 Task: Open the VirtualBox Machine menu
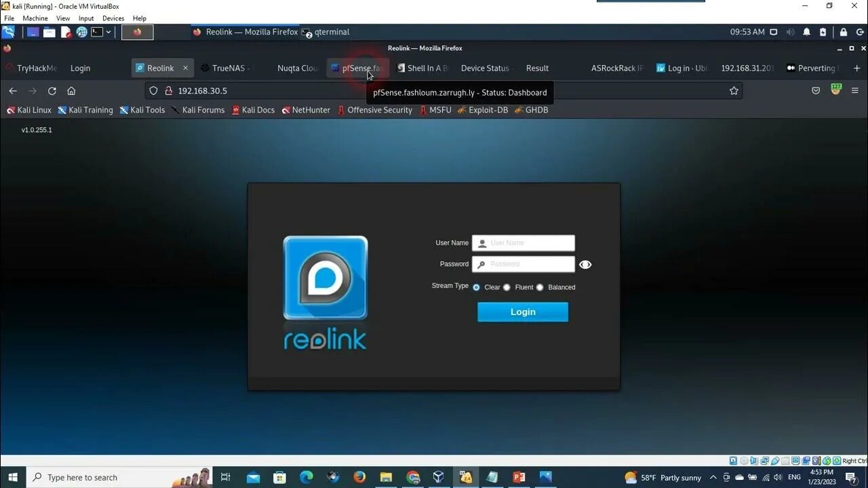click(x=35, y=18)
